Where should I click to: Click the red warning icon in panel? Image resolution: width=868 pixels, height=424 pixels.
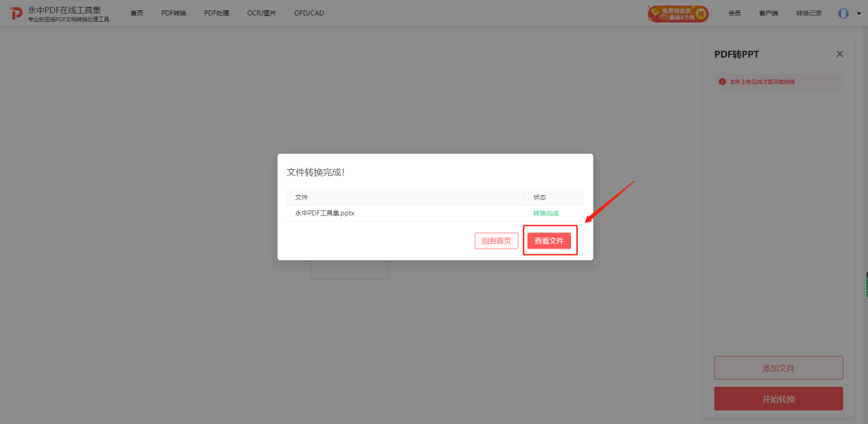722,82
